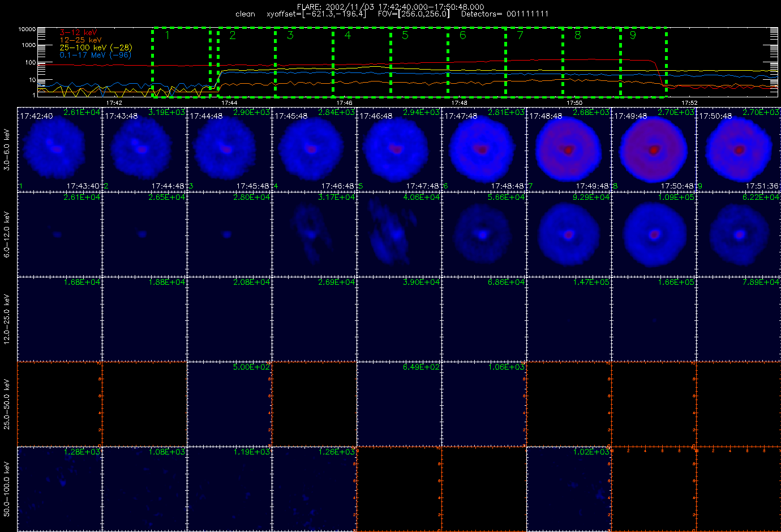Select the 3.0-6.0 keV image for interval 5

click(399, 149)
